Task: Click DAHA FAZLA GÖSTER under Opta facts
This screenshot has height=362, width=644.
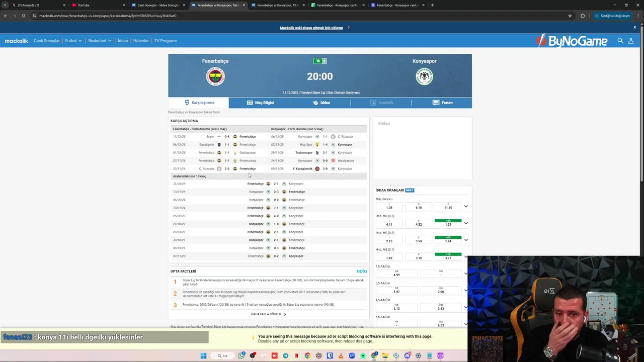Action: (x=269, y=314)
